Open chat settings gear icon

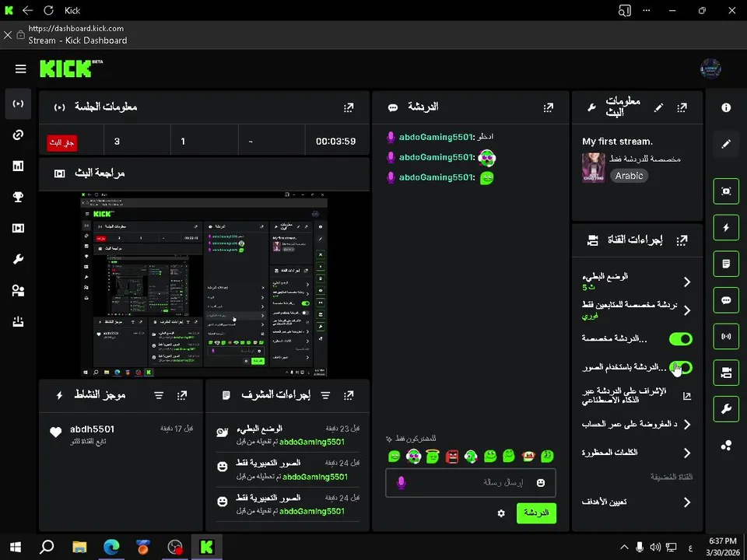click(501, 513)
